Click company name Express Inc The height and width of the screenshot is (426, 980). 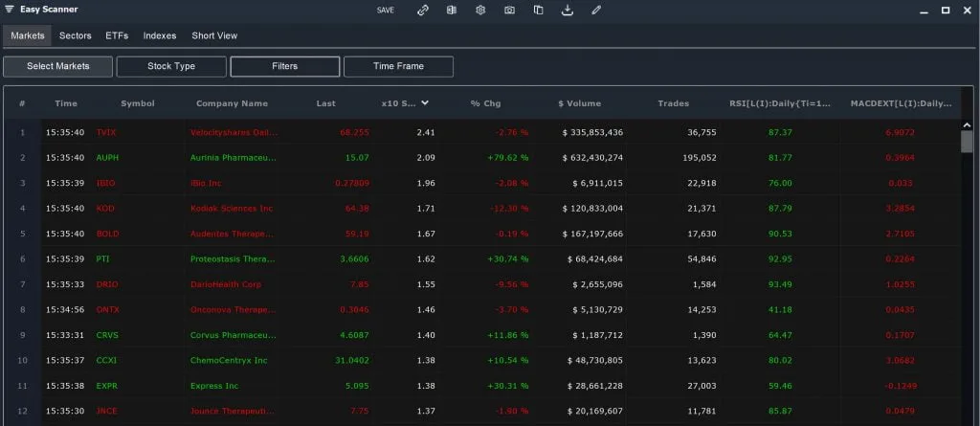(x=213, y=386)
